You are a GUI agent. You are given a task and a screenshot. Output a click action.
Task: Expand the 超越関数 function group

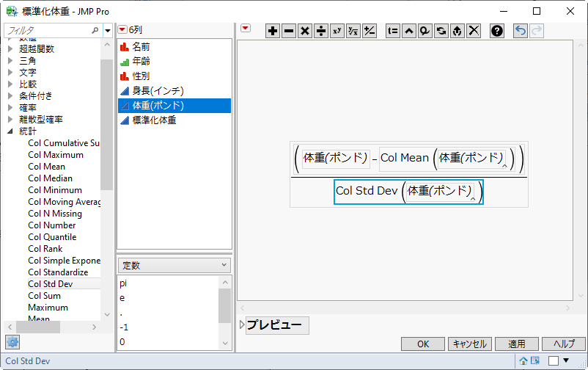tap(10, 49)
